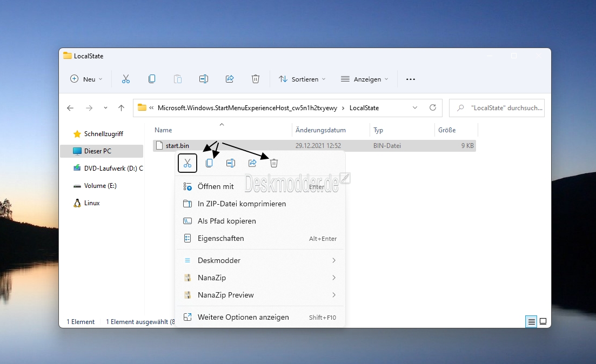The width and height of the screenshot is (596, 364).
Task: Click the BIN-Datei type cell
Action: coord(387,145)
